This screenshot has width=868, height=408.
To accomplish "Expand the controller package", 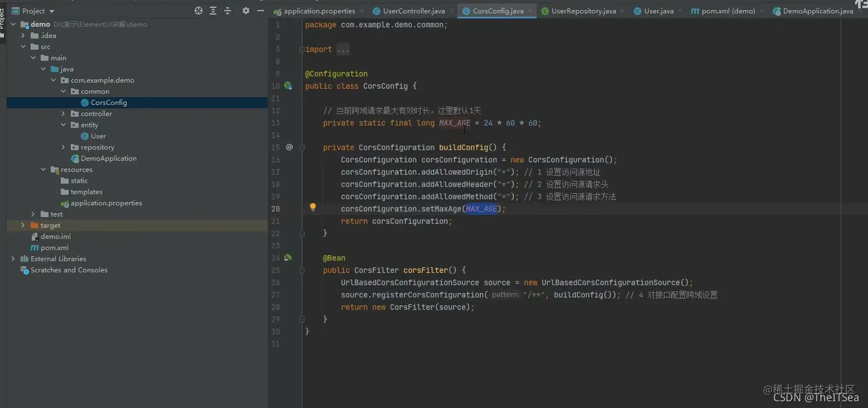I will [64, 114].
